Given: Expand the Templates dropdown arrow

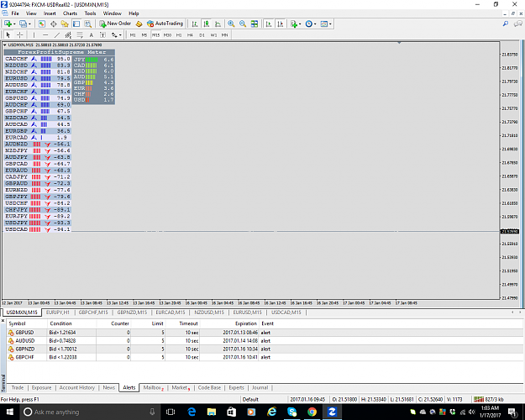Looking at the screenshot, I should coord(330,24).
